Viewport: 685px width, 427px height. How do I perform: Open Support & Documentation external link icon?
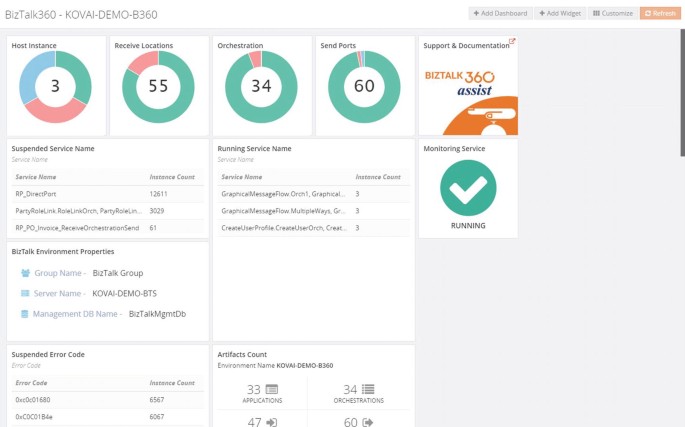512,41
